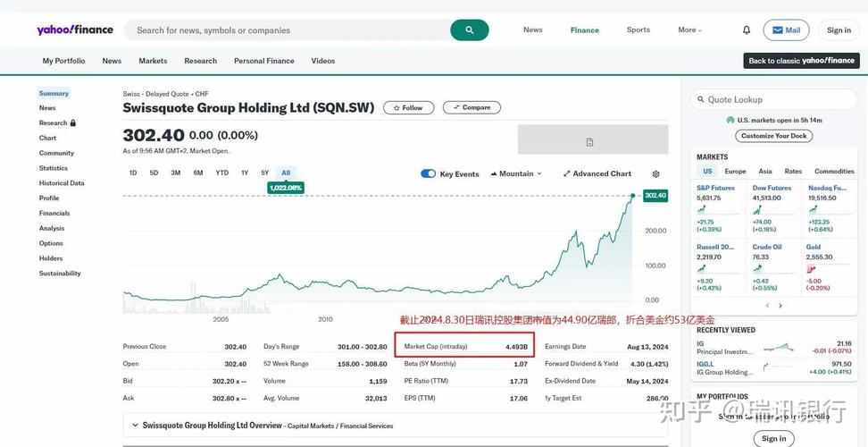Open chart settings gear icon

(x=656, y=174)
